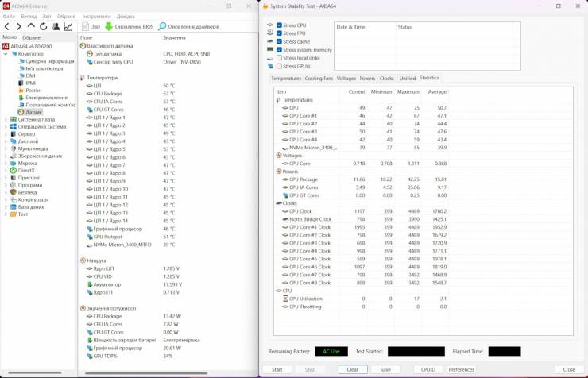This screenshot has width=588, height=378.
Task: Open the Інструменти menu
Action: (x=97, y=17)
